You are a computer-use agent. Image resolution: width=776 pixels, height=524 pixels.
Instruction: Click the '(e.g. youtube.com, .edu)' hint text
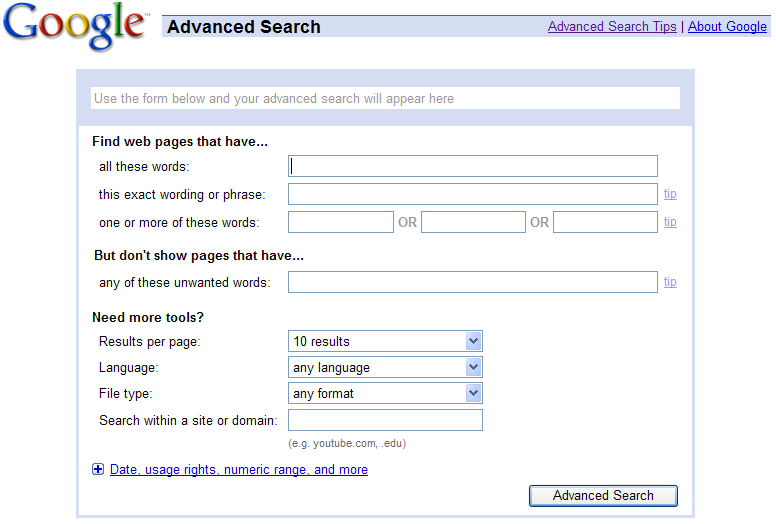(x=347, y=443)
